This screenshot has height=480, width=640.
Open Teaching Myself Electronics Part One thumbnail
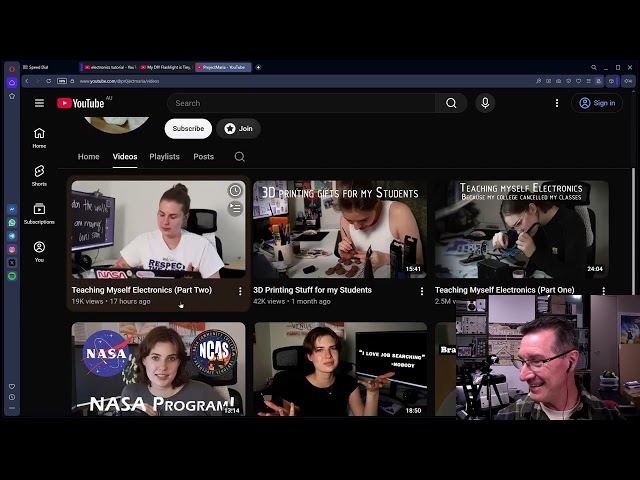pos(522,229)
